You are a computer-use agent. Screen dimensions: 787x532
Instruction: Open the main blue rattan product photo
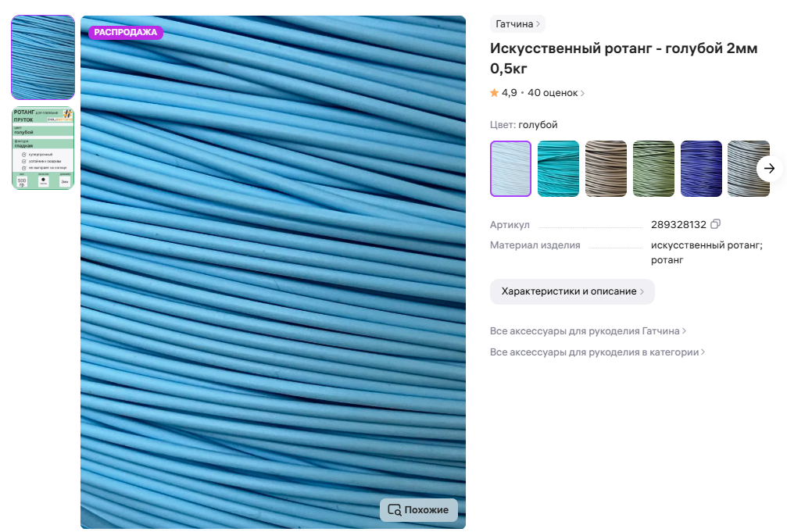tap(273, 272)
